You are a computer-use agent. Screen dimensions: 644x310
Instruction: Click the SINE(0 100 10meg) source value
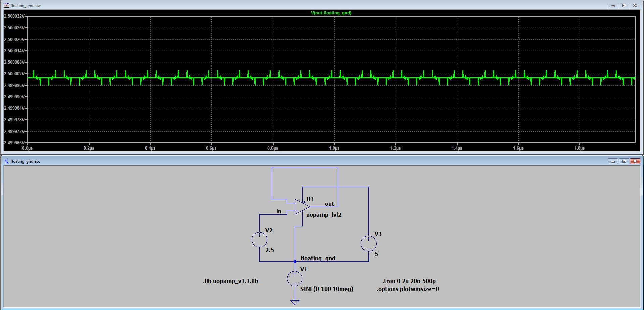coord(327,289)
